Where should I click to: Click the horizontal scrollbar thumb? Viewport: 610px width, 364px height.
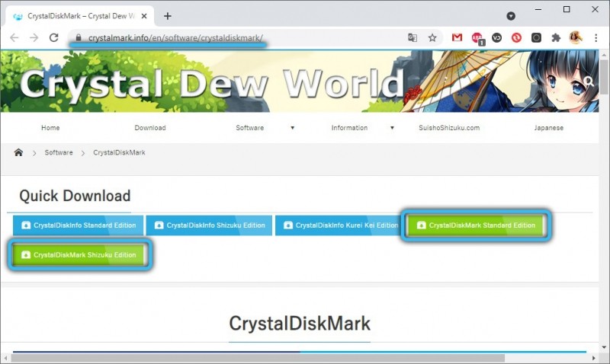258,358
